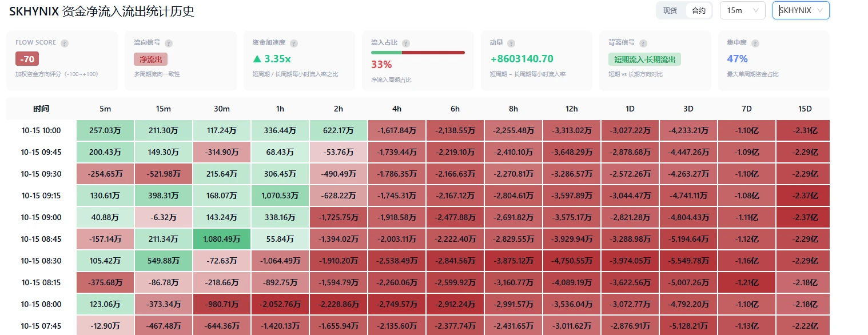Select the 10-15 07:45 row label
Image resolution: width=868 pixels, height=335 pixels.
pyautogui.click(x=41, y=326)
